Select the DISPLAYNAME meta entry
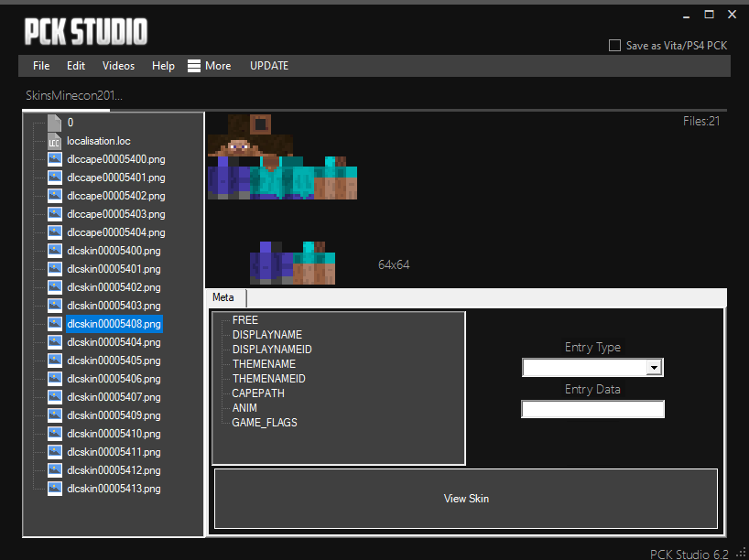 pos(267,335)
